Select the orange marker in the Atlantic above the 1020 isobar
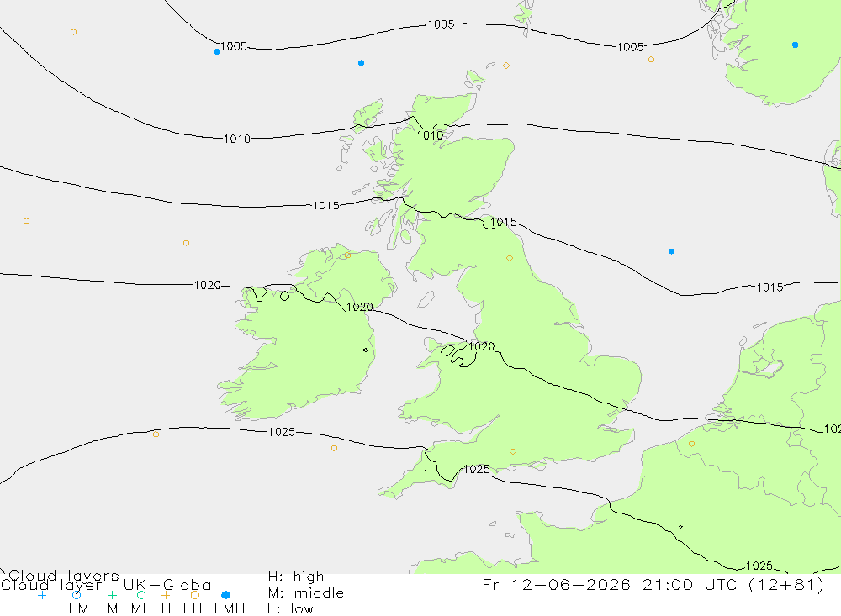Screen dimensions: 841x616 186,243
